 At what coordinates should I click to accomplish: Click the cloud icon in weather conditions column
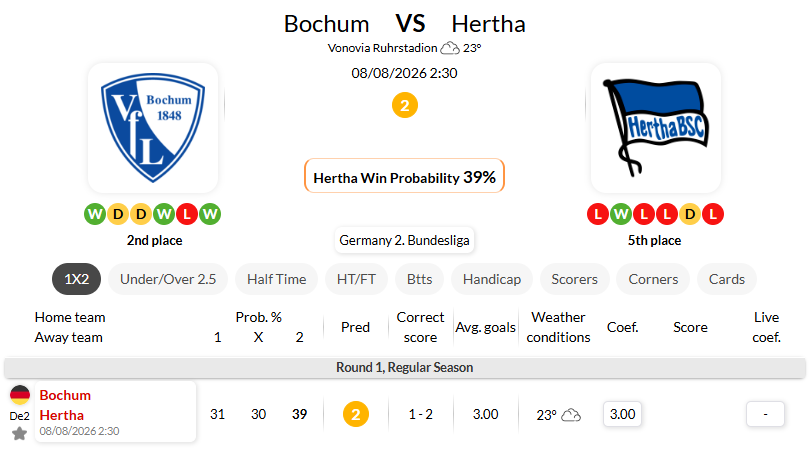pos(571,415)
